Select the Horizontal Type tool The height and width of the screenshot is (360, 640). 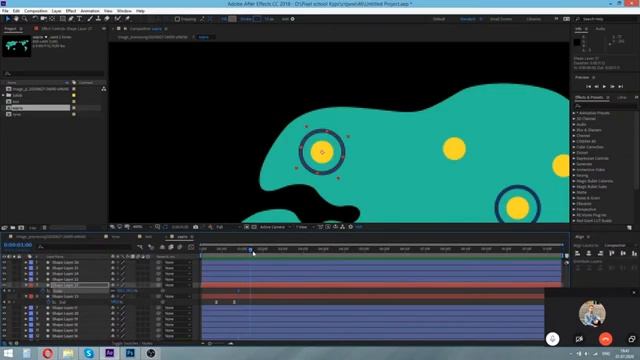click(x=80, y=19)
